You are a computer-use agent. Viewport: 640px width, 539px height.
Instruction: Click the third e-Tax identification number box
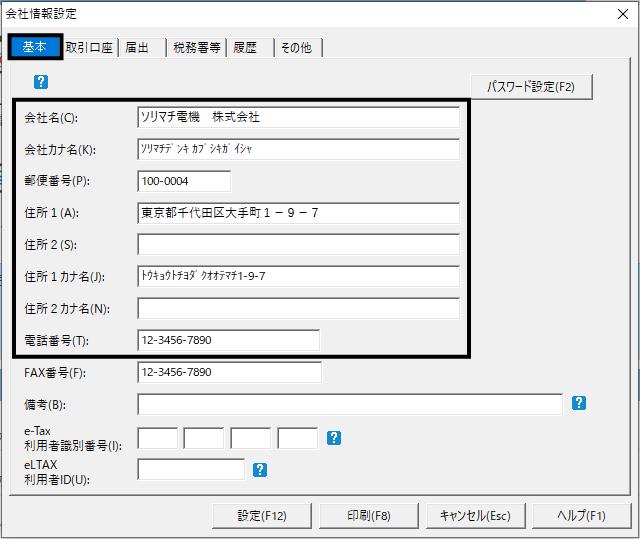point(251,438)
